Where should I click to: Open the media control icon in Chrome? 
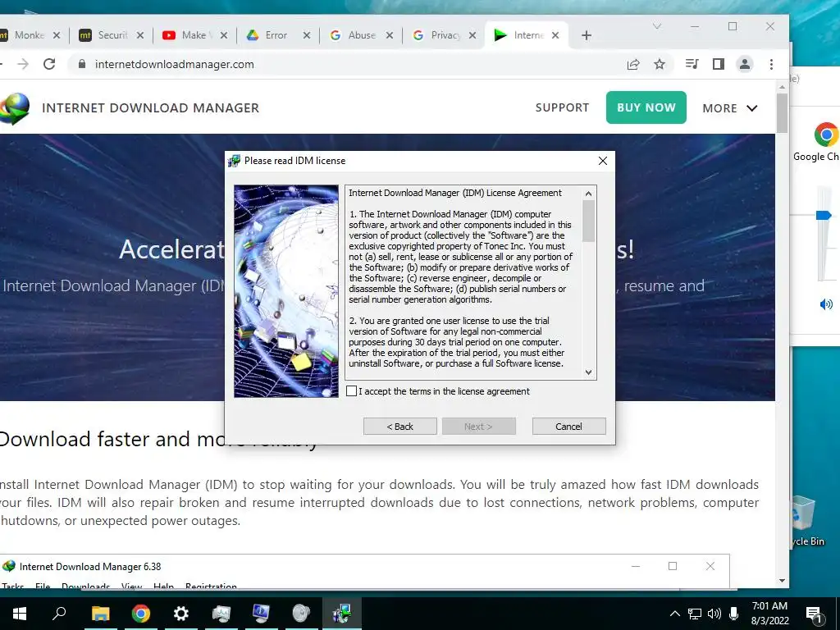pyautogui.click(x=692, y=64)
